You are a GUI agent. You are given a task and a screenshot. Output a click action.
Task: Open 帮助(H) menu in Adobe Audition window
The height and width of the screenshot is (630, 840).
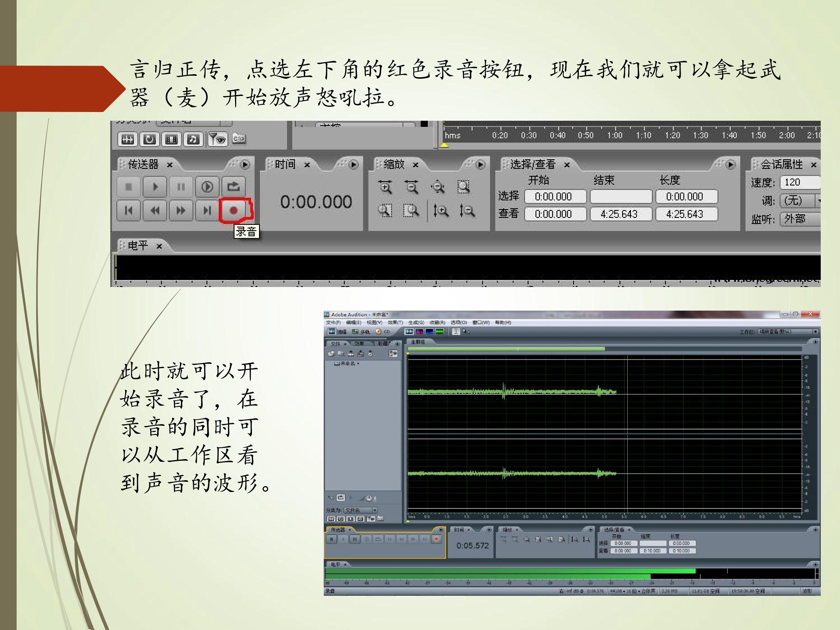(x=503, y=322)
